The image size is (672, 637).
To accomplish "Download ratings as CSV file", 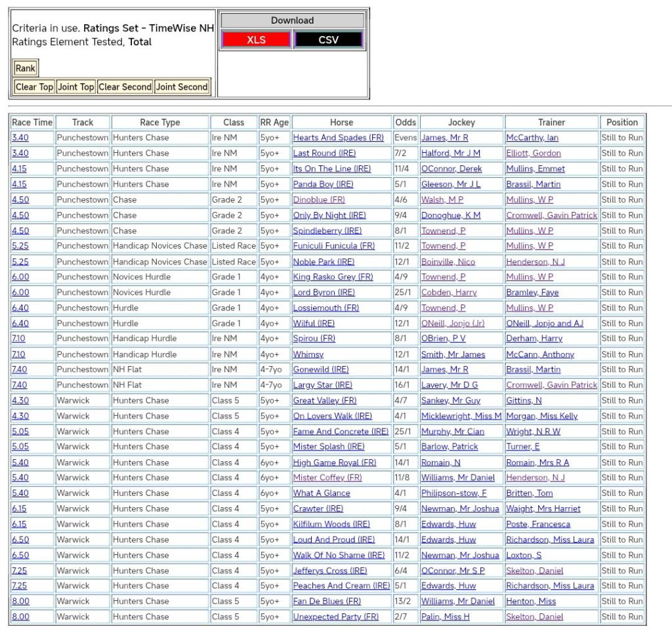I will pos(328,40).
